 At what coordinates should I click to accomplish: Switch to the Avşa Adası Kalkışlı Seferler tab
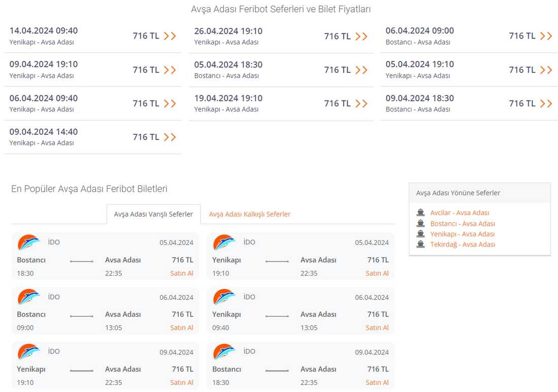tap(250, 214)
